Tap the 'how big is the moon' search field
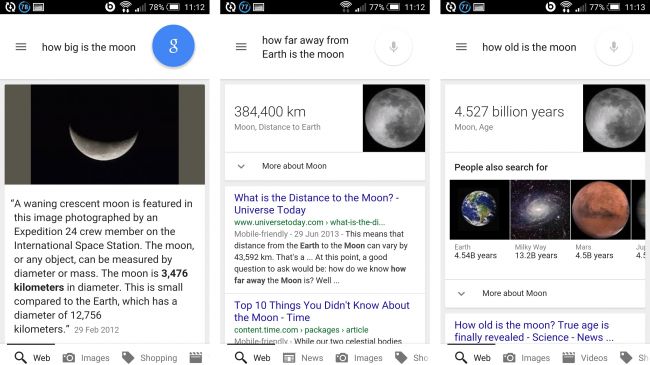650x365 pixels. tap(89, 47)
